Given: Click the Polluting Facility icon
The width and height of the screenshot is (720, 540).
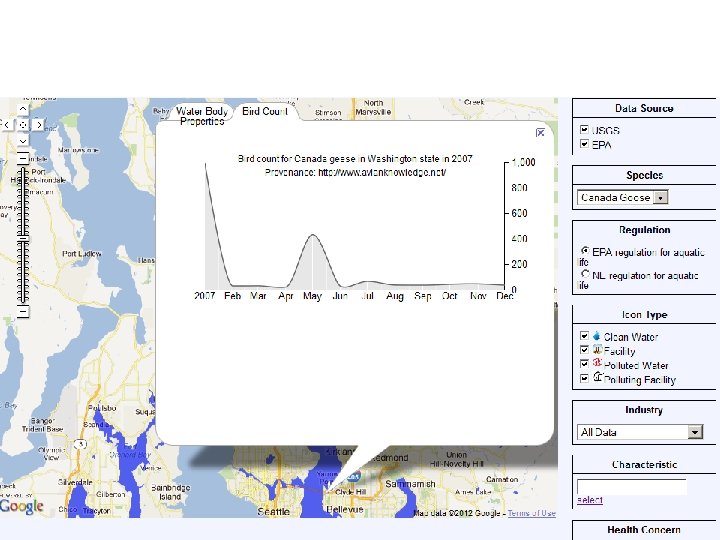Looking at the screenshot, I should point(597,377).
